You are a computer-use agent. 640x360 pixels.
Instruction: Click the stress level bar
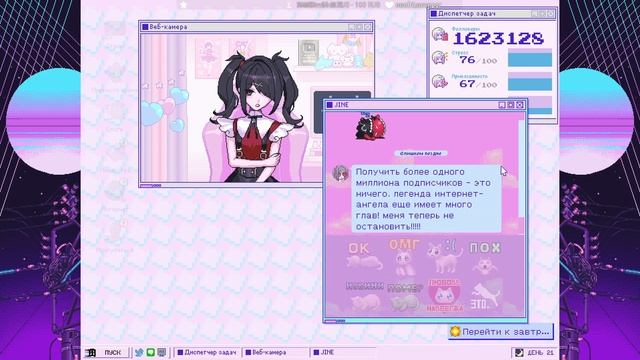(530, 58)
